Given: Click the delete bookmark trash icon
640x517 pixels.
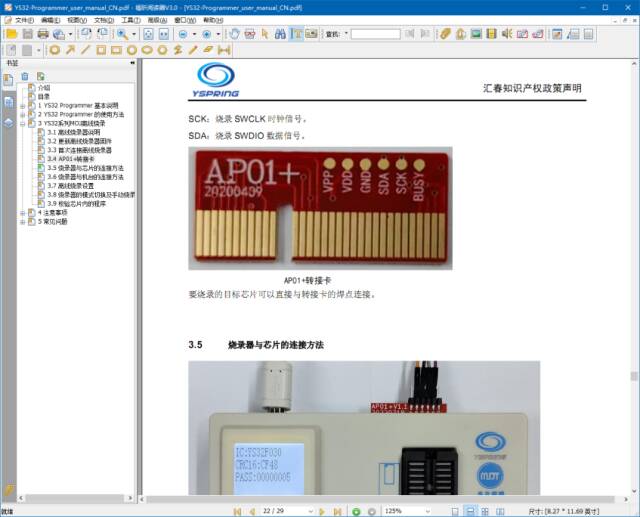Looking at the screenshot, I should click(25, 76).
